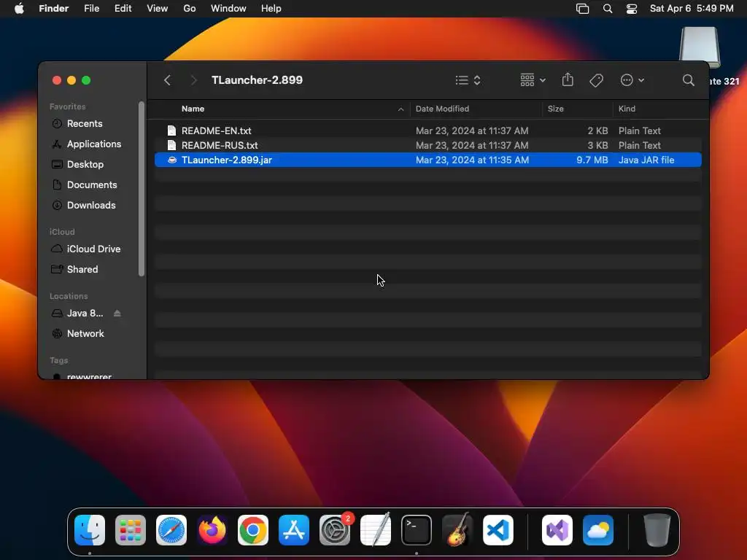This screenshot has width=747, height=560.
Task: Click the README-RUS.txt document icon
Action: (x=171, y=145)
